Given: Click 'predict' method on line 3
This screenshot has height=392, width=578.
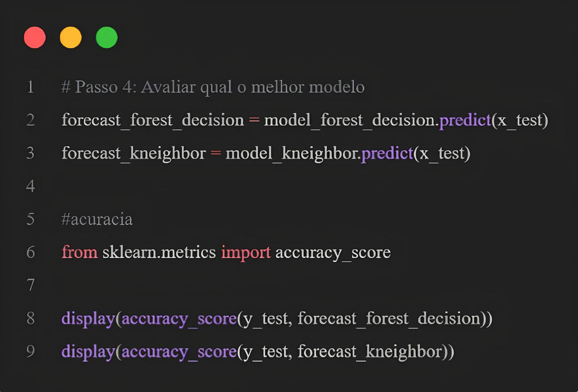Looking at the screenshot, I should 387,153.
